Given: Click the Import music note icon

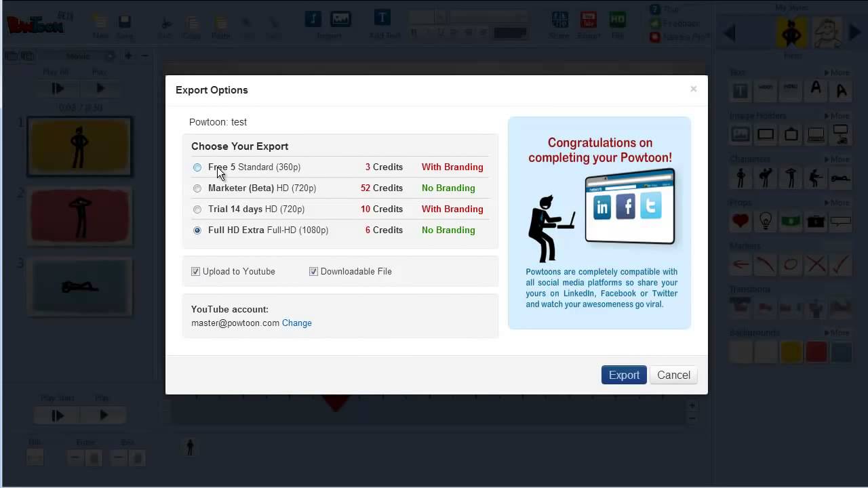Looking at the screenshot, I should 313,19.
